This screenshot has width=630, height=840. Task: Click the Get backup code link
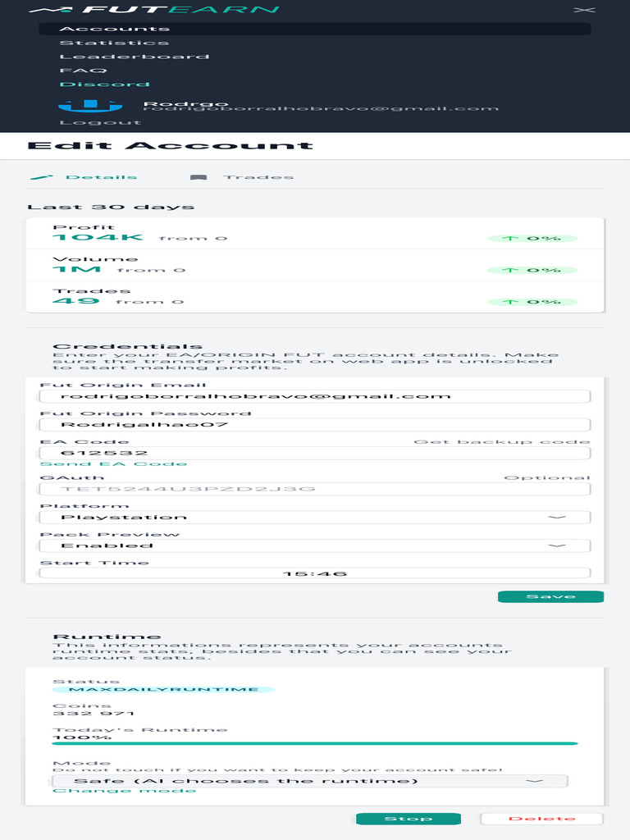[502, 442]
